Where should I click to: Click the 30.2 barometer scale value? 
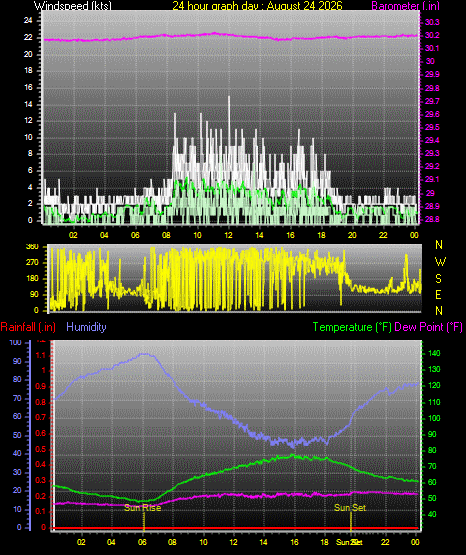coord(432,35)
